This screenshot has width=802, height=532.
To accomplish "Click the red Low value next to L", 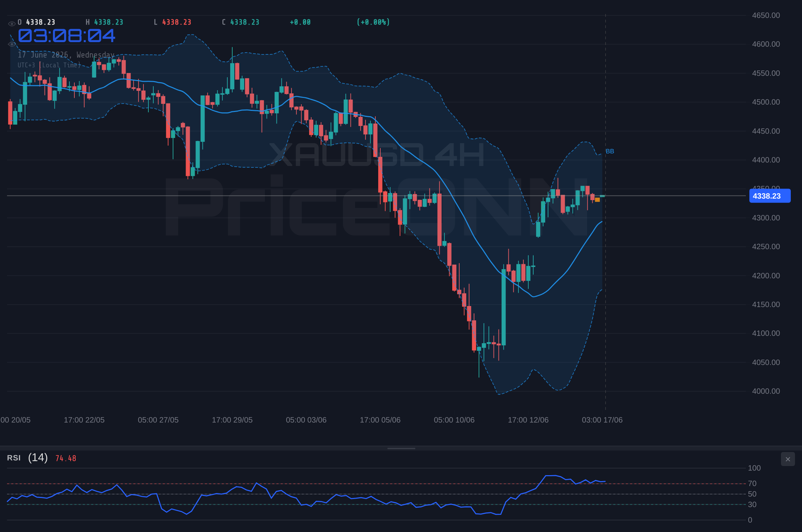I will pyautogui.click(x=176, y=22).
